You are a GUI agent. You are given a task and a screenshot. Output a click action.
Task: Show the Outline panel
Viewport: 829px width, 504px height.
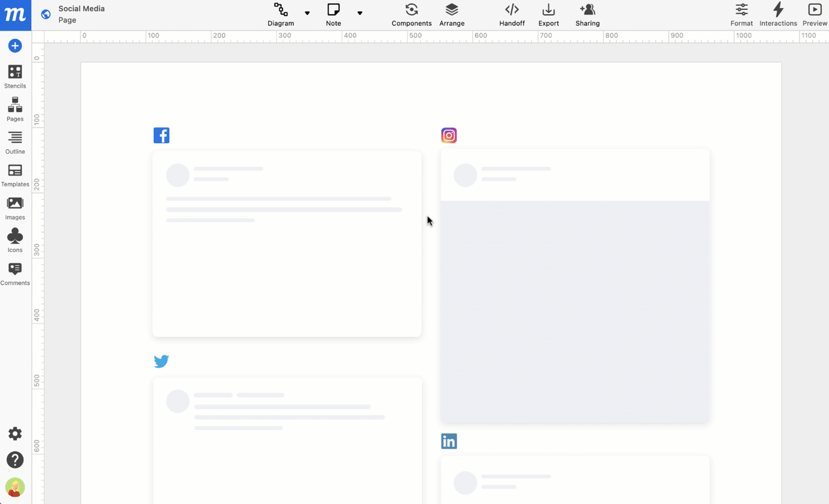[15, 142]
